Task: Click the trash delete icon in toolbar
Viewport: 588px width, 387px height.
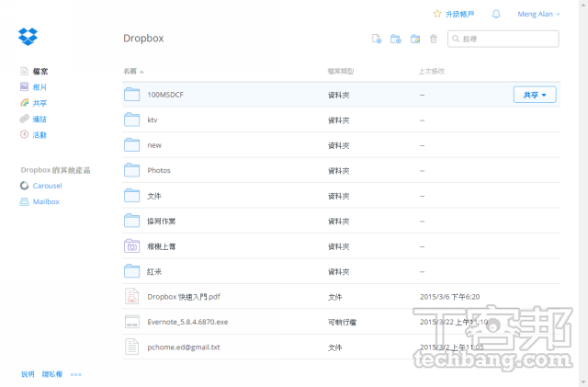Action: tap(434, 39)
